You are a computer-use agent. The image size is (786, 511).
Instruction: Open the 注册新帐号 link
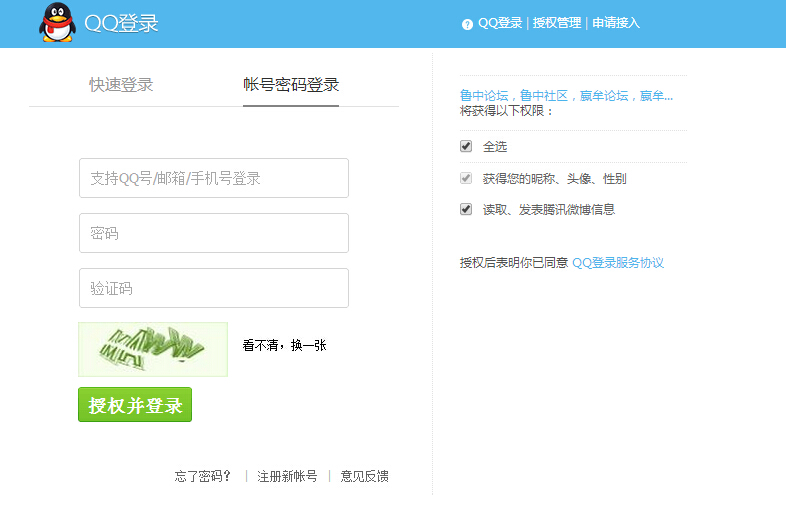[287, 476]
